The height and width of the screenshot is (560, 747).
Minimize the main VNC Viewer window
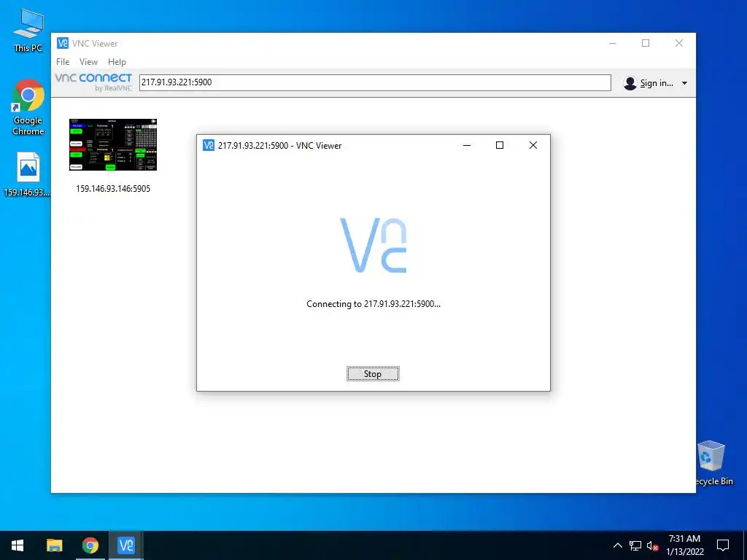613,43
